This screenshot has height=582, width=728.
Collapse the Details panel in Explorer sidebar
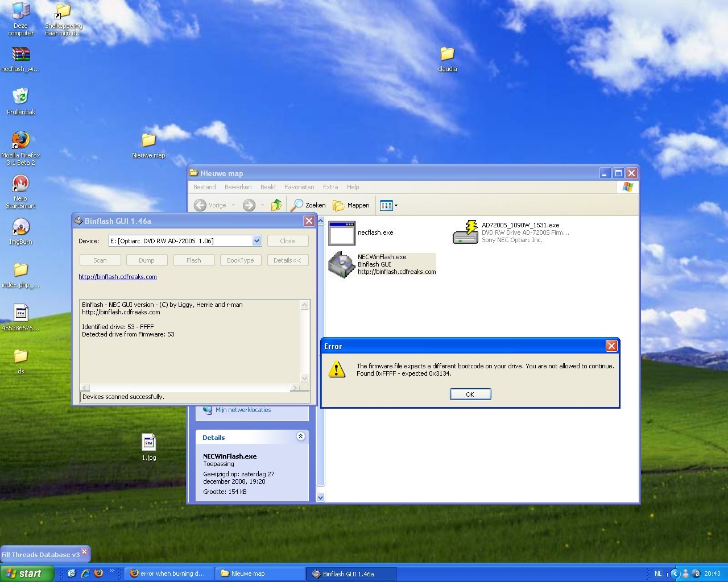(x=300, y=436)
